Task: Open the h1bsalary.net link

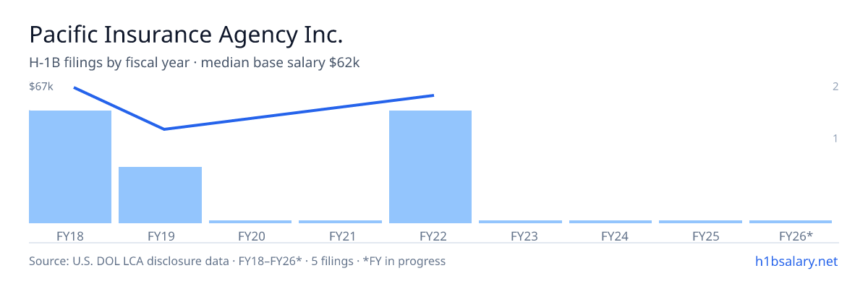Action: click(795, 261)
